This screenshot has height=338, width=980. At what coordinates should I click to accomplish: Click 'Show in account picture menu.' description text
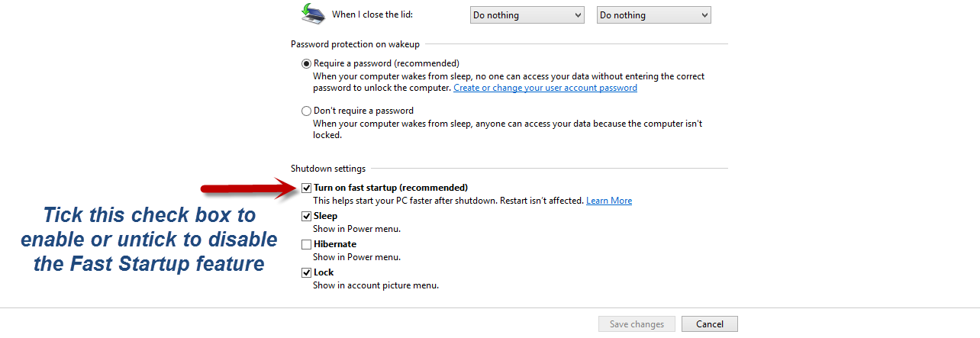point(376,285)
